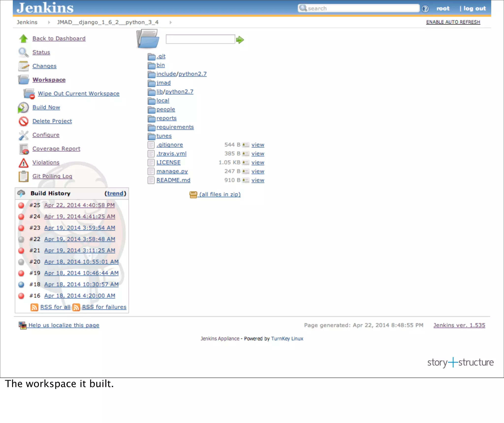
Task: Open build Apr 18, 2014 4:20:00 AM
Action: coord(79,296)
